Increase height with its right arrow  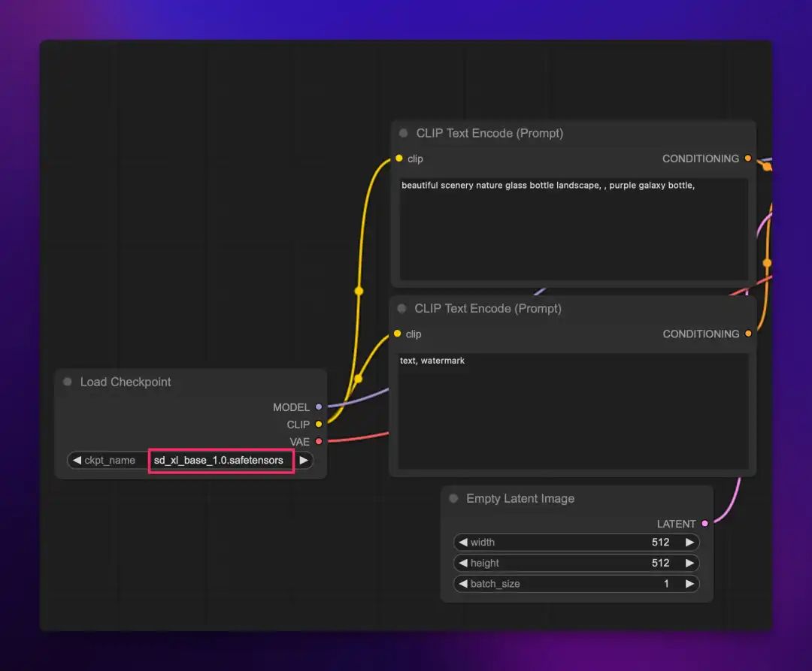coord(689,563)
